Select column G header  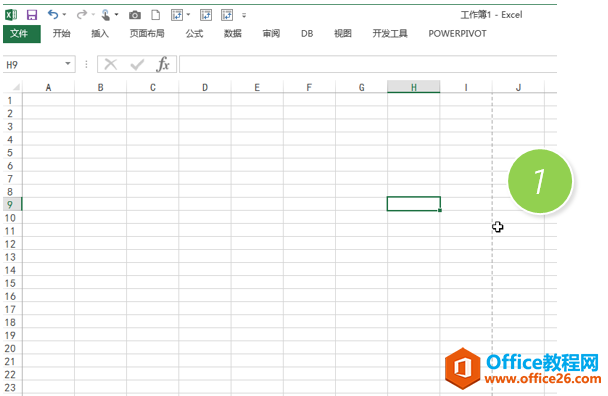click(361, 87)
